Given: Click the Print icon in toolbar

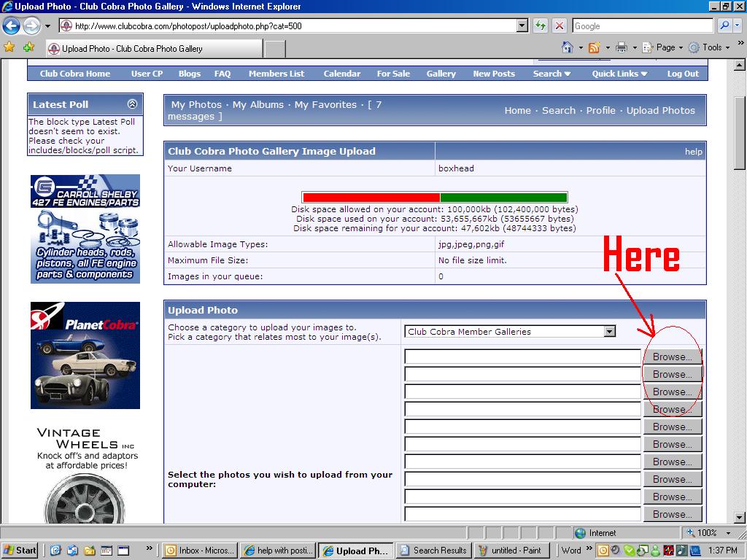Looking at the screenshot, I should pyautogui.click(x=621, y=47).
